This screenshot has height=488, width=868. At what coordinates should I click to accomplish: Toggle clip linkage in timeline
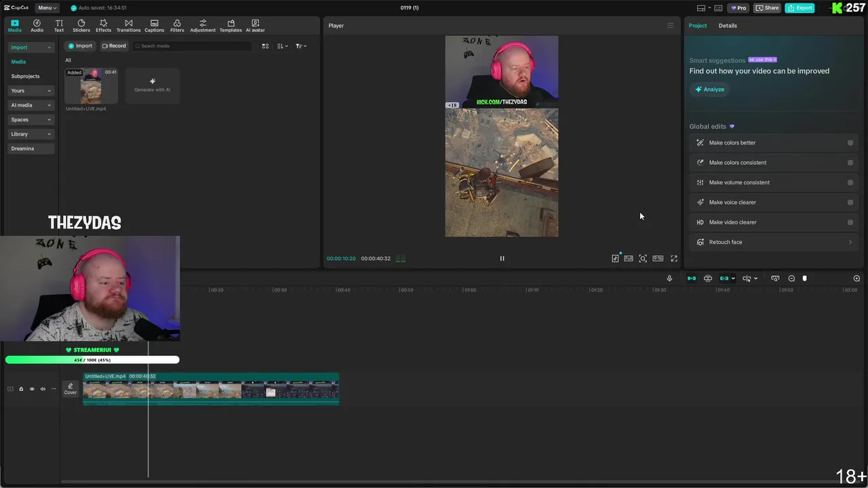[x=724, y=279]
